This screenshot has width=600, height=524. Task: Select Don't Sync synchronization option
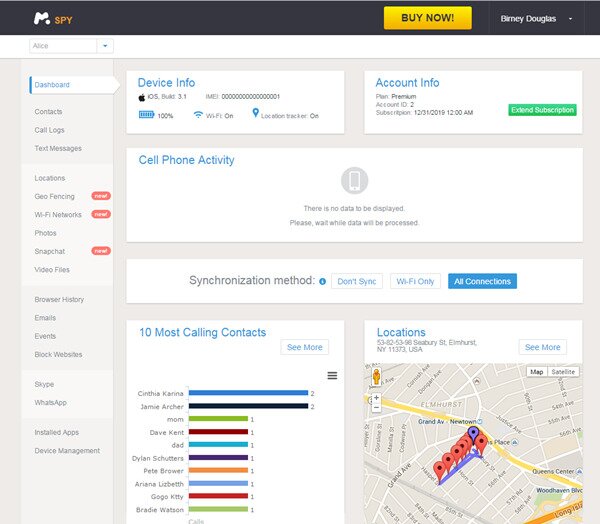coord(357,281)
